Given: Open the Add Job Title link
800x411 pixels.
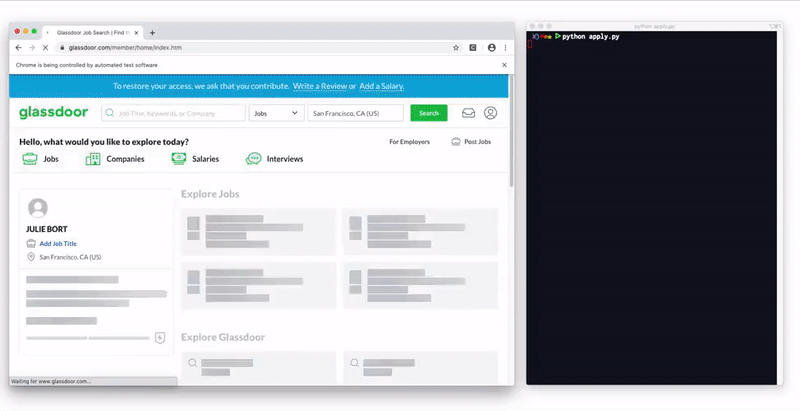Looking at the screenshot, I should 58,244.
